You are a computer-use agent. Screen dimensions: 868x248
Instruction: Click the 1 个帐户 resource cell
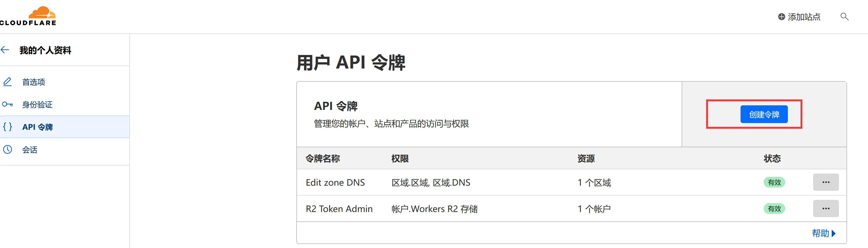tap(594, 209)
